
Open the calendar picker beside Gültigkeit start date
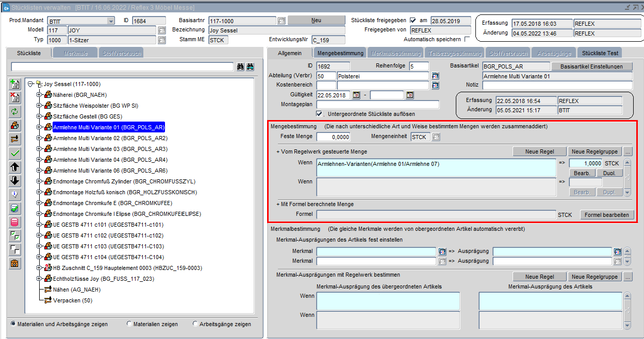pos(356,95)
